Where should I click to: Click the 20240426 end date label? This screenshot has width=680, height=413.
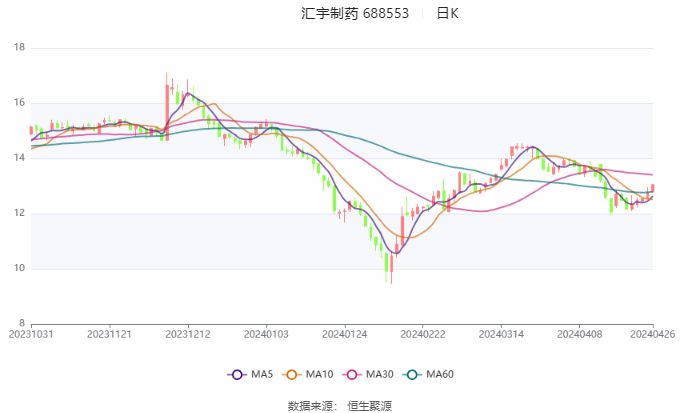652,334
